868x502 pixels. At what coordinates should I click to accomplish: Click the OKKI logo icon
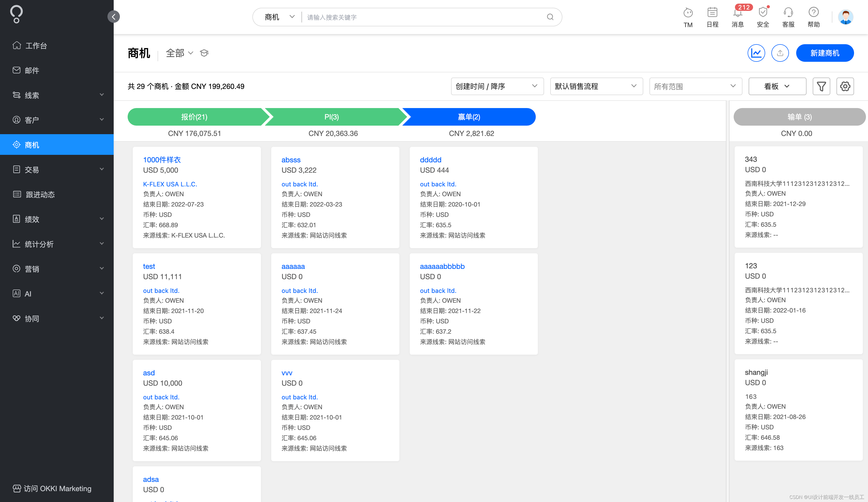coord(16,14)
